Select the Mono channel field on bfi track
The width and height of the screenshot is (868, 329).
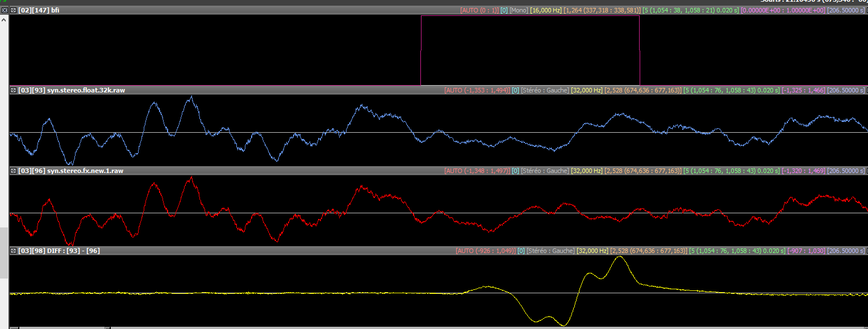click(x=518, y=10)
